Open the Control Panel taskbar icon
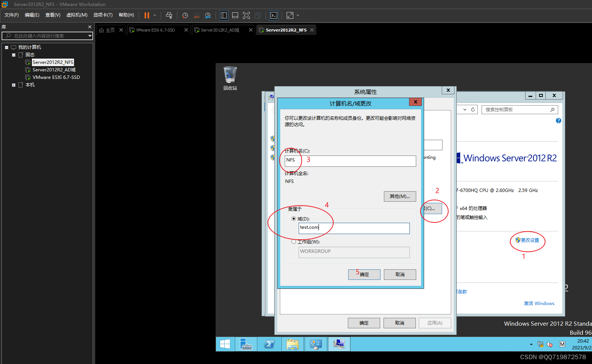This screenshot has height=364, width=592. click(316, 344)
